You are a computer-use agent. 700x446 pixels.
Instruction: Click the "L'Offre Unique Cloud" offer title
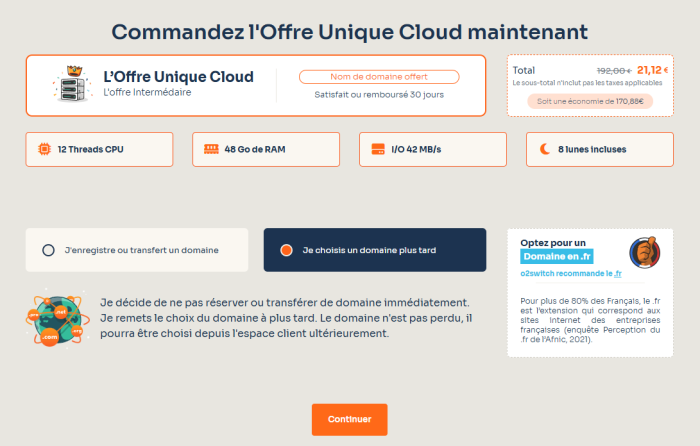pos(179,76)
